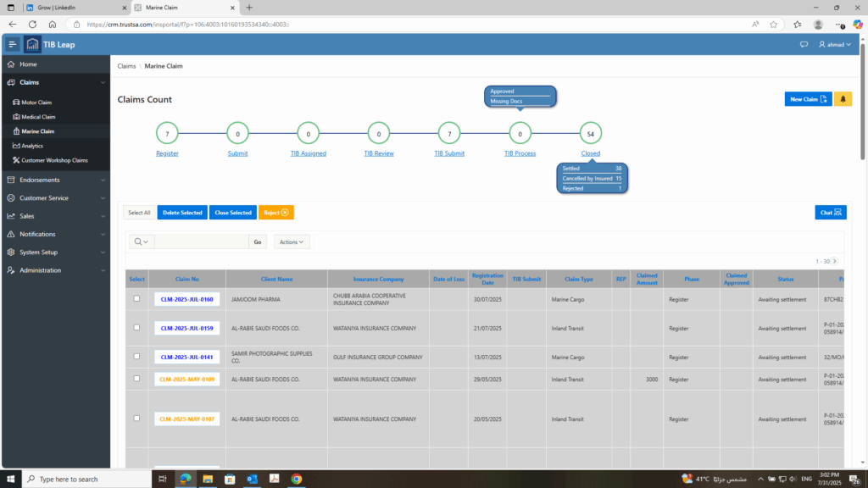
Task: Click the hamburger menu icon above the sidebar
Action: pyautogui.click(x=11, y=44)
